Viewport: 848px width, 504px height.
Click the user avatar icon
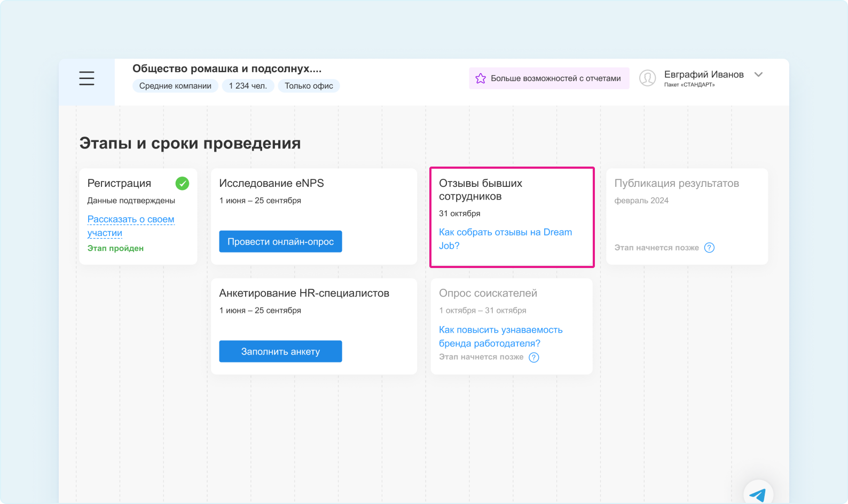(x=647, y=78)
